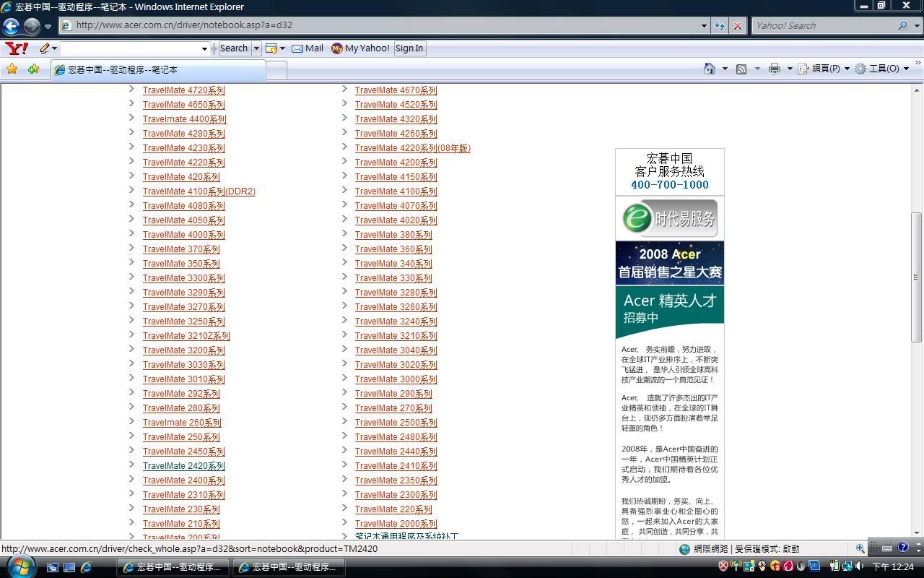This screenshot has width=924, height=578.
Task: Open the Travelmate 4400系列 link
Action: coord(184,119)
